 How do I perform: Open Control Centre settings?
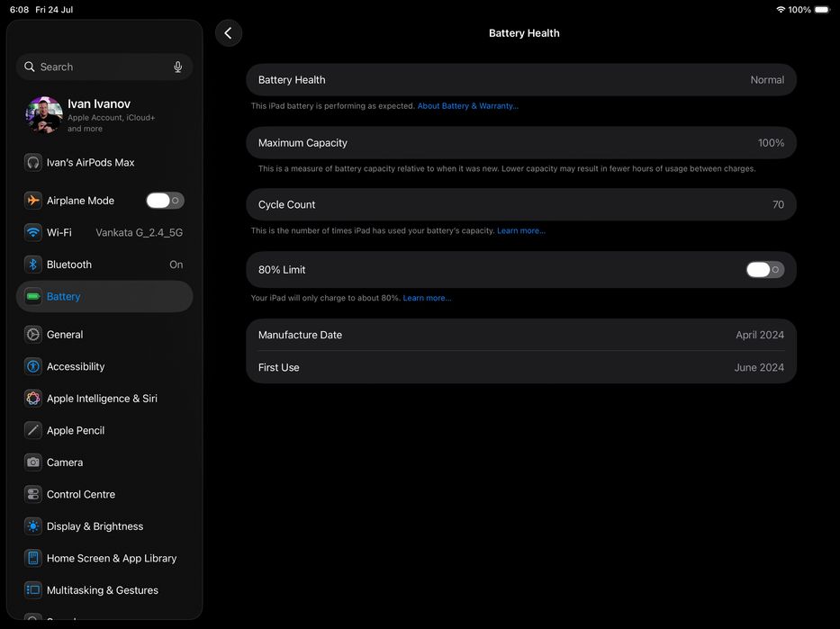point(104,495)
